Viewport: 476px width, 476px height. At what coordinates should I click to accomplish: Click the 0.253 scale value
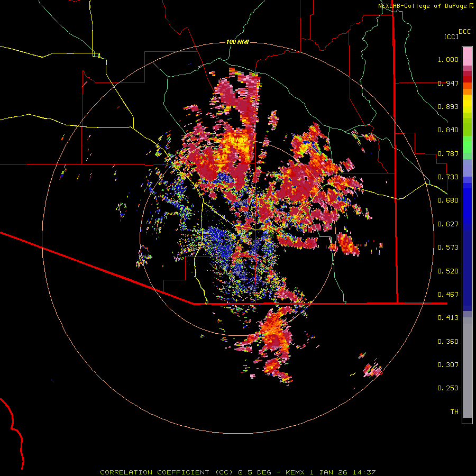click(x=448, y=388)
